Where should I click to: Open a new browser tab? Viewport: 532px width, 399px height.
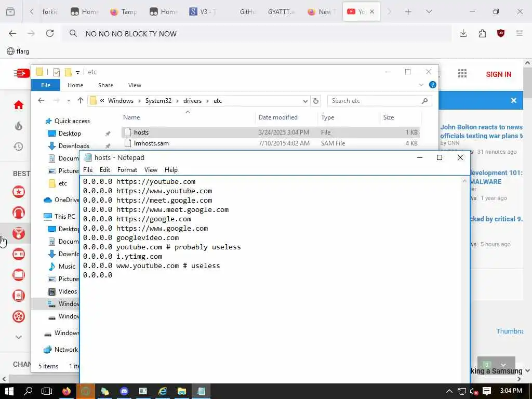[408, 12]
